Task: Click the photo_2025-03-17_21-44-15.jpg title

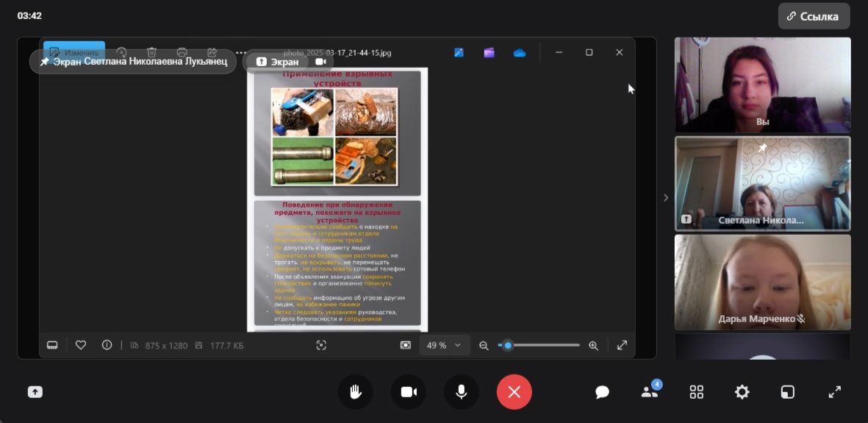Action: [x=337, y=53]
